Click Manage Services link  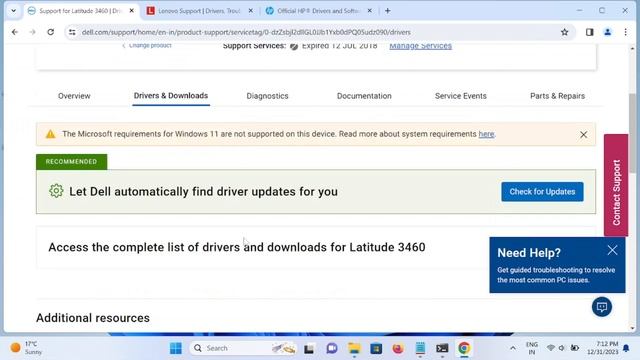420,46
